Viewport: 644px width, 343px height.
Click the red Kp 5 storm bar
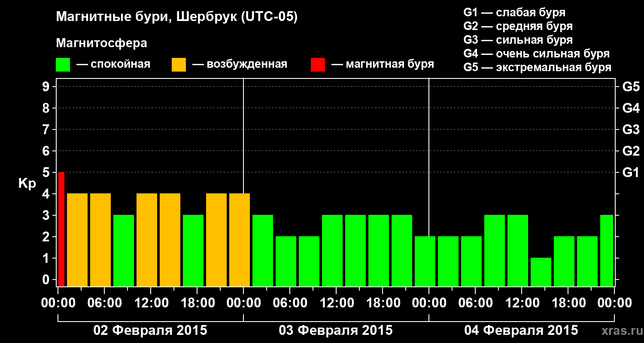point(61,229)
